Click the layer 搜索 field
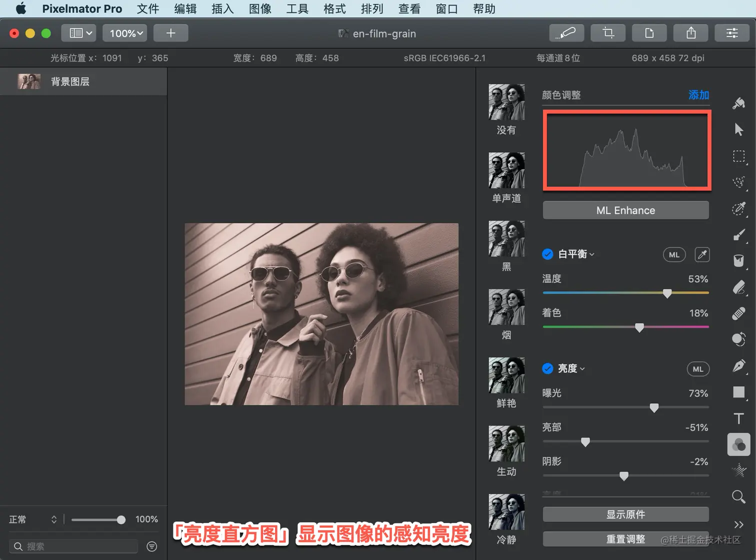Screen dimensions: 756x560 pos(73,547)
